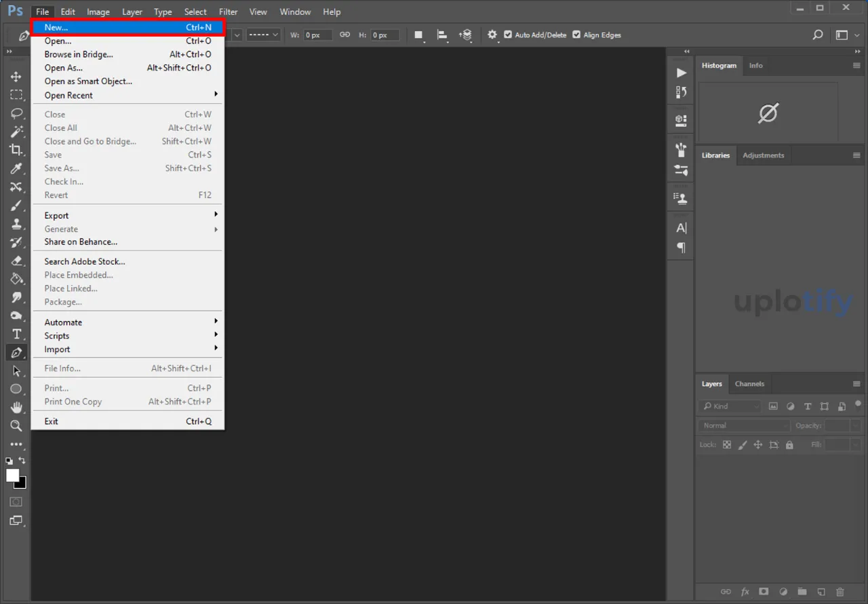The width and height of the screenshot is (868, 604).
Task: Select the Lasso tool
Action: tap(16, 113)
